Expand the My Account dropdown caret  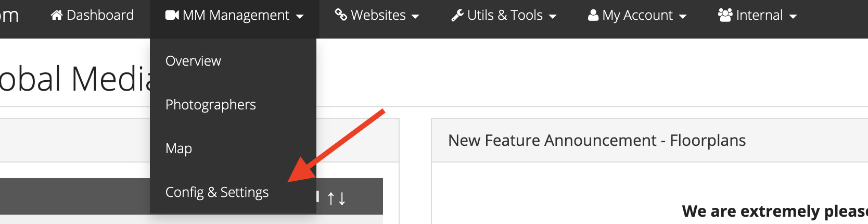[683, 17]
